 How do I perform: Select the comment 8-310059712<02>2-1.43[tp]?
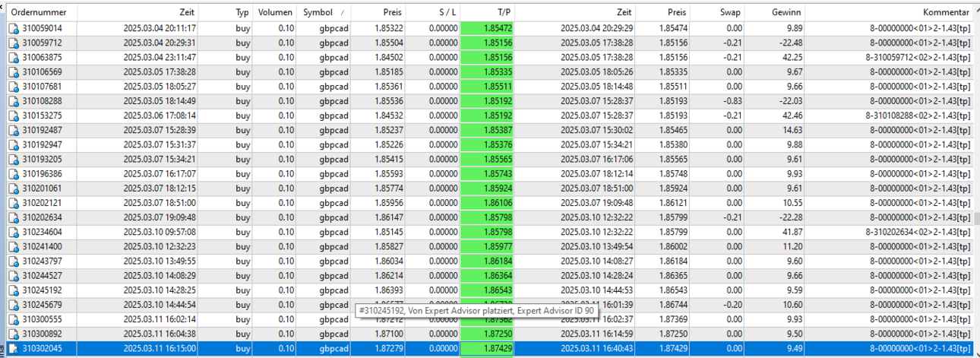(918, 57)
